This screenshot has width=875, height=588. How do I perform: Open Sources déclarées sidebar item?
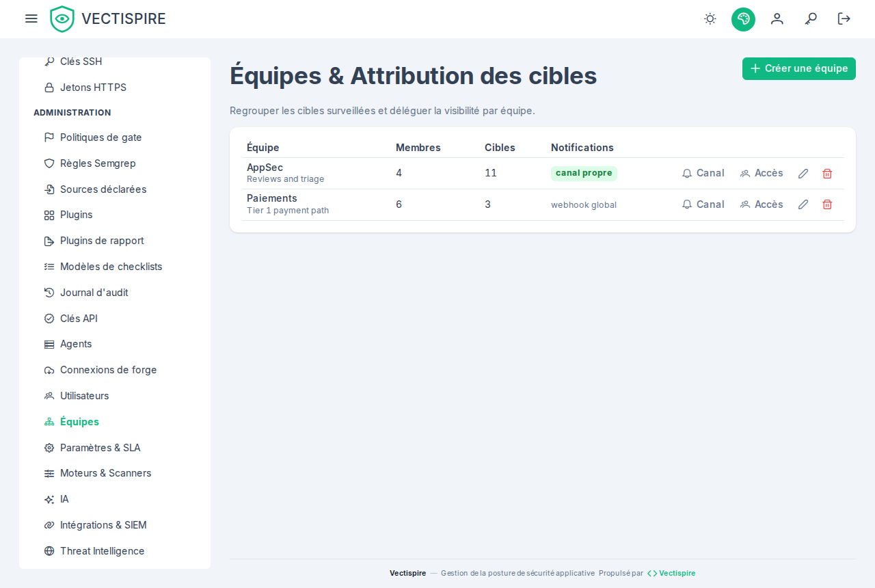click(x=115, y=189)
